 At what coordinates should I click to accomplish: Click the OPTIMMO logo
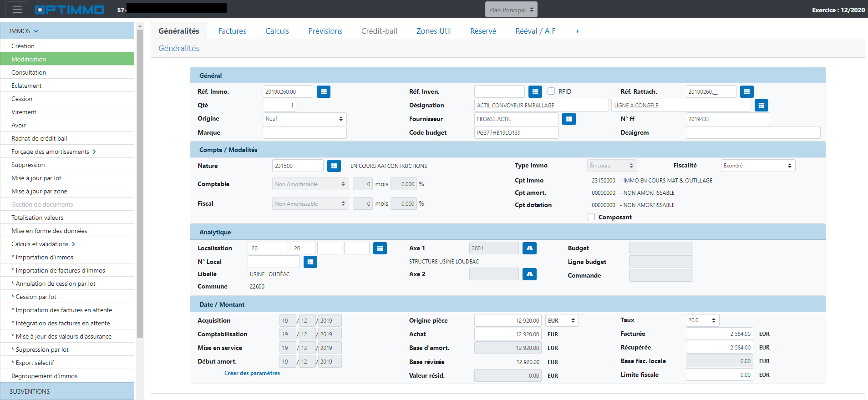70,10
